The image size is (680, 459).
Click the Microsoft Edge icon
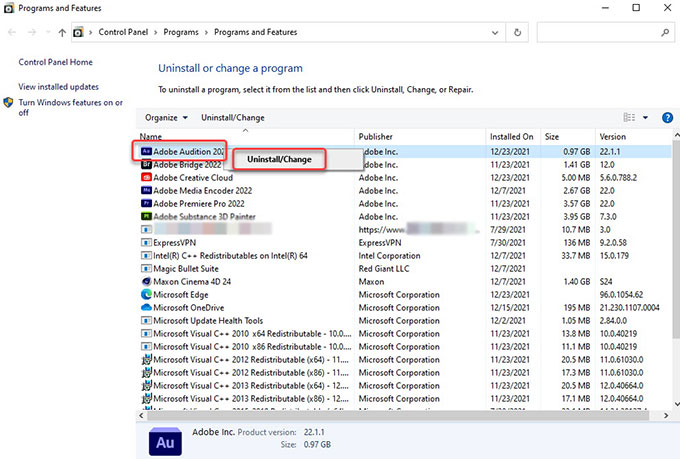pyautogui.click(x=146, y=295)
